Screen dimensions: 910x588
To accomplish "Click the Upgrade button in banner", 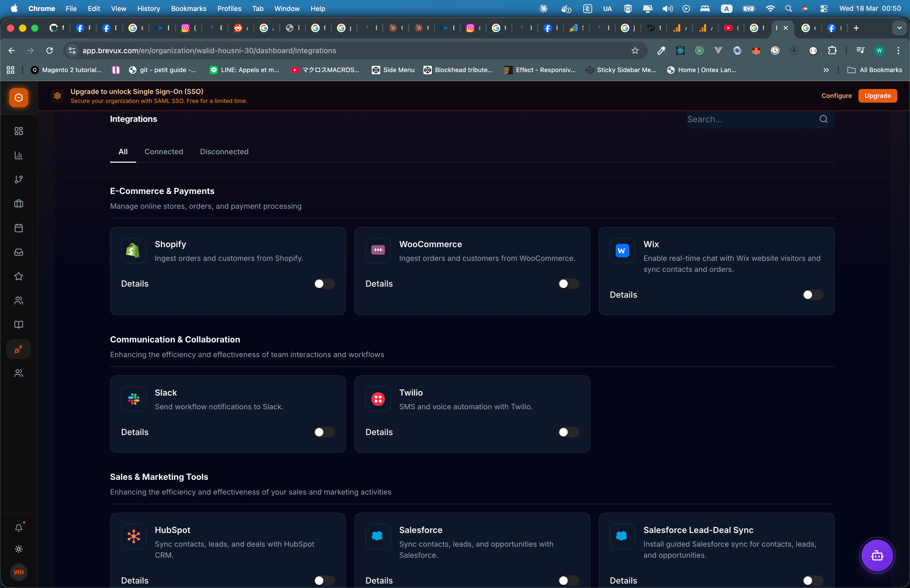I will [x=878, y=96].
